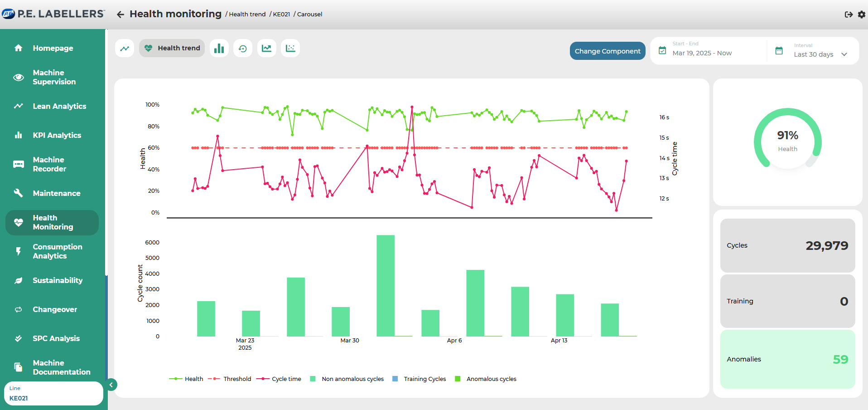Open the history replay view icon
The image size is (868, 410).
[x=243, y=48]
